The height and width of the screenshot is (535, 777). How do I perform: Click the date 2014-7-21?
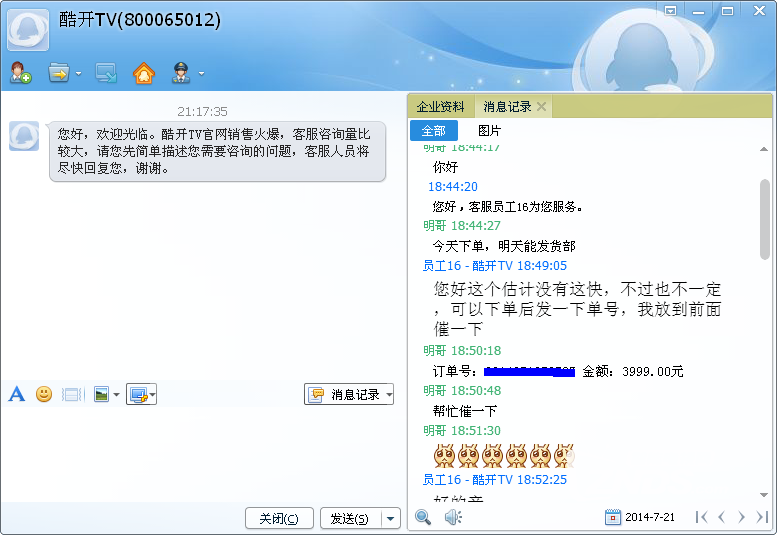click(650, 517)
